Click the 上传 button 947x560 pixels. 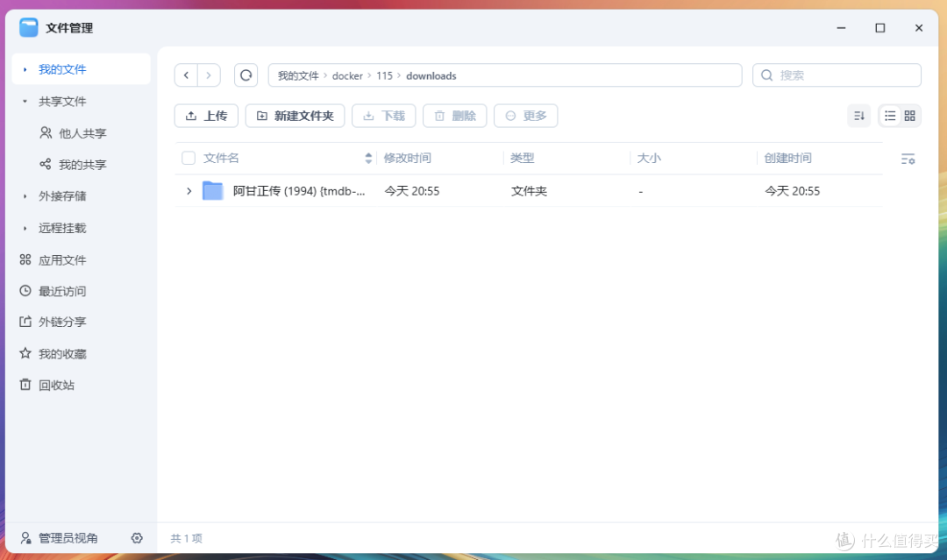pyautogui.click(x=206, y=115)
